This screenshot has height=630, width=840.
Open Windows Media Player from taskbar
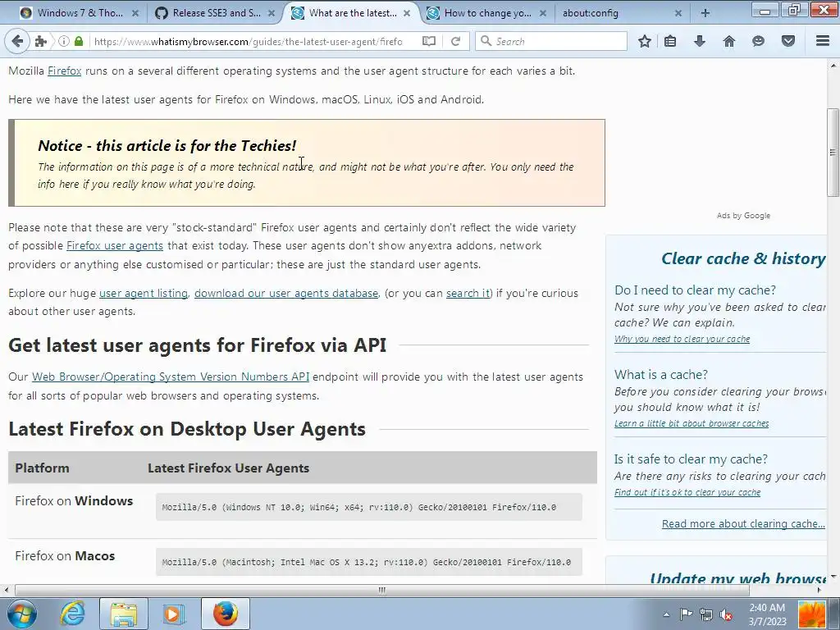tap(174, 614)
